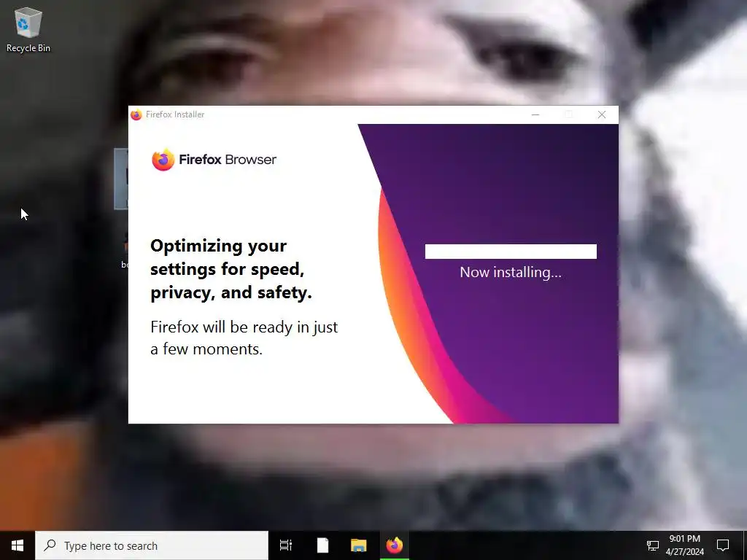The width and height of the screenshot is (747, 560).
Task: Open the blank document taskbar icon
Action: point(322,545)
